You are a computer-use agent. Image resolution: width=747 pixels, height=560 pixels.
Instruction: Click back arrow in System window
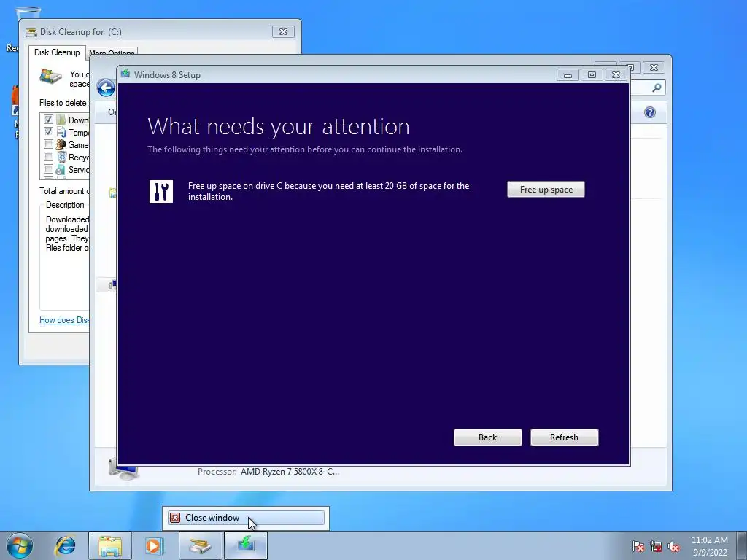[106, 87]
